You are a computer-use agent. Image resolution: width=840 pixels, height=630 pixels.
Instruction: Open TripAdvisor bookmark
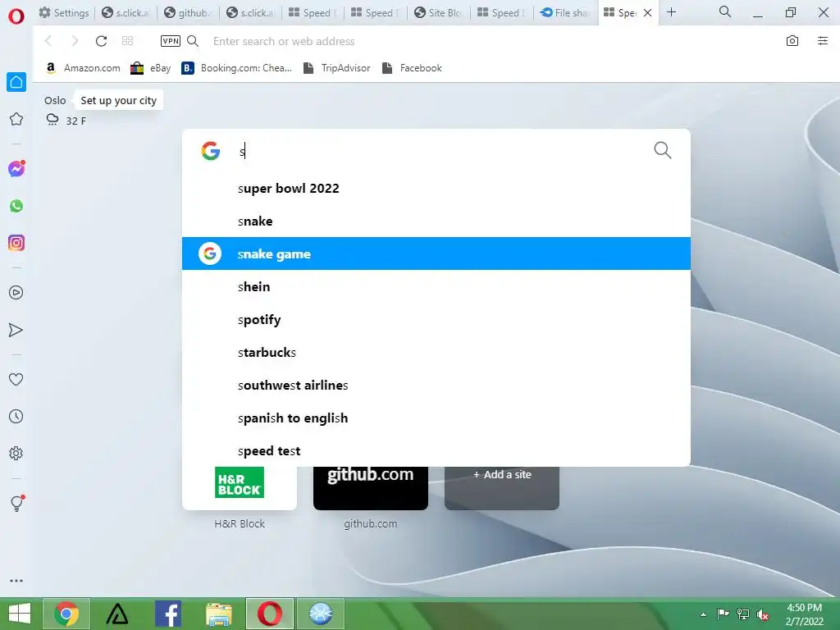[336, 68]
